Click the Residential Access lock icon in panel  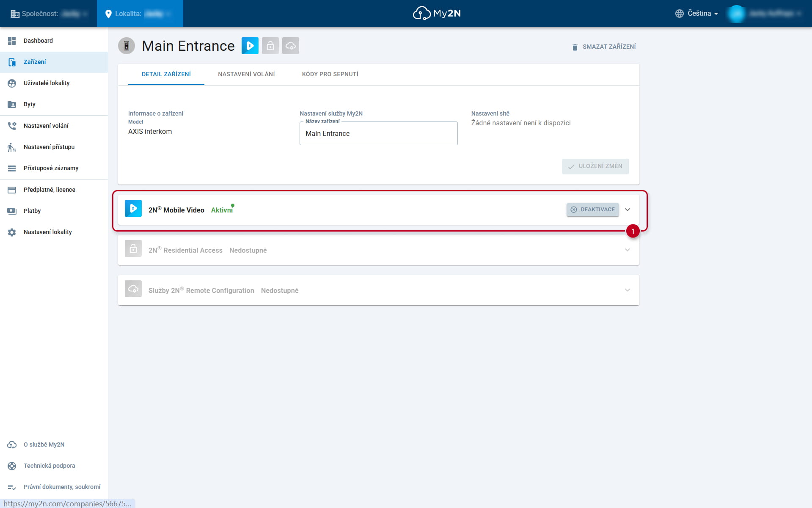tap(133, 248)
